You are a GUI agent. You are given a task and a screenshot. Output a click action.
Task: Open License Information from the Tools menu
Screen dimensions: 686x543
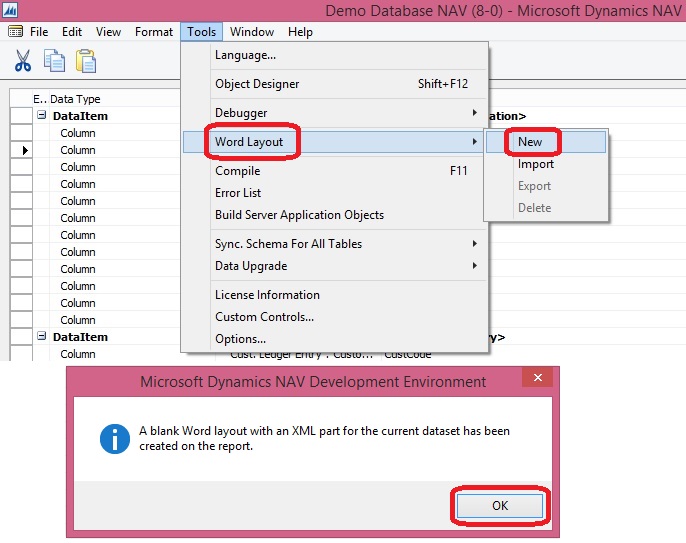(x=267, y=295)
